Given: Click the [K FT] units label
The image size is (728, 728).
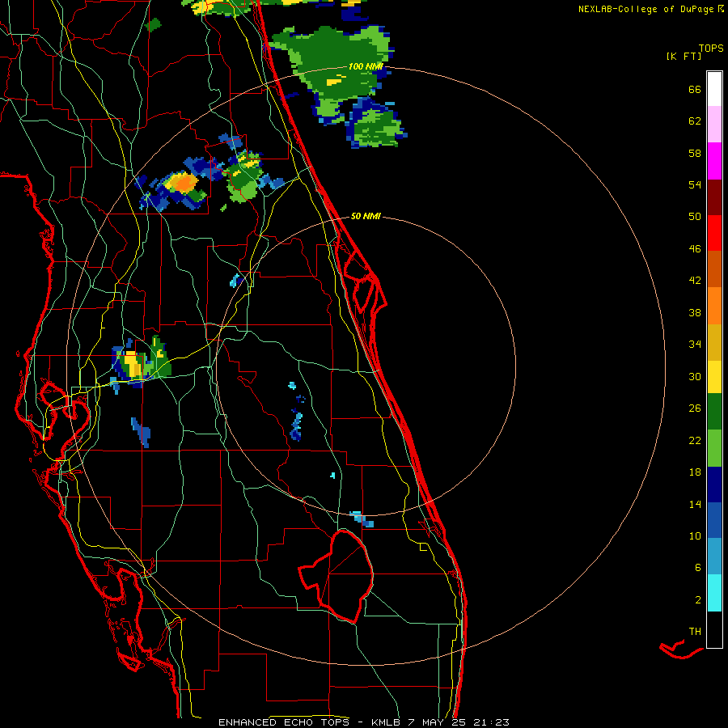Looking at the screenshot, I should coord(684,56).
